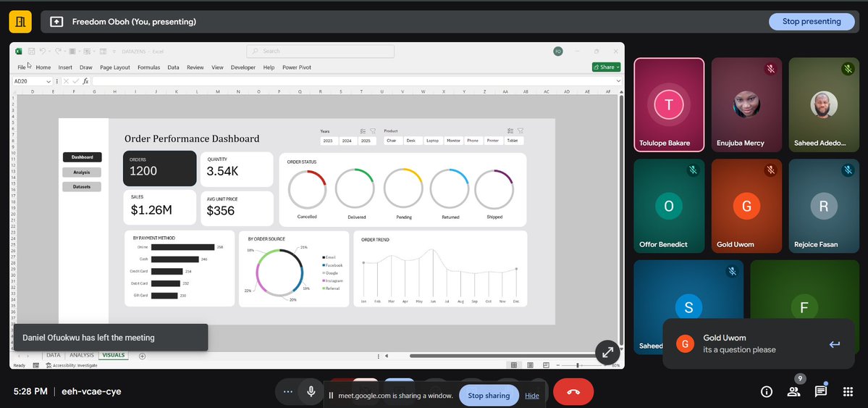Click the Stop sharing button
The height and width of the screenshot is (408, 868).
pyautogui.click(x=488, y=395)
